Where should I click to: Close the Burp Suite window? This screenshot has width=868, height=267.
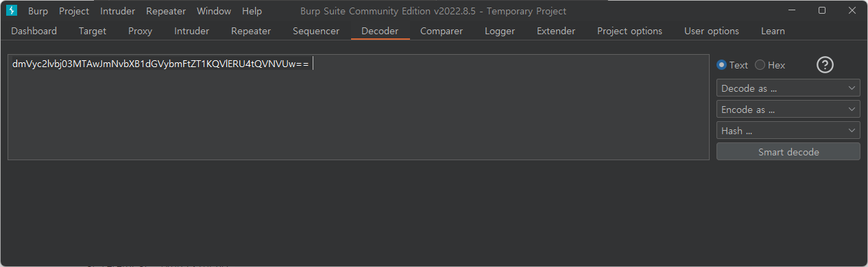(852, 10)
